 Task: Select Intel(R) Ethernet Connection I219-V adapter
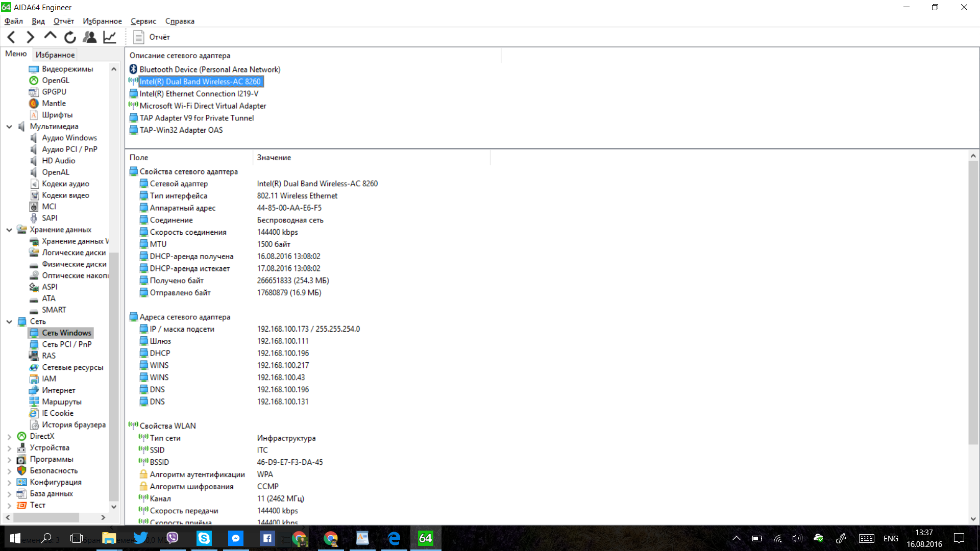pos(199,94)
